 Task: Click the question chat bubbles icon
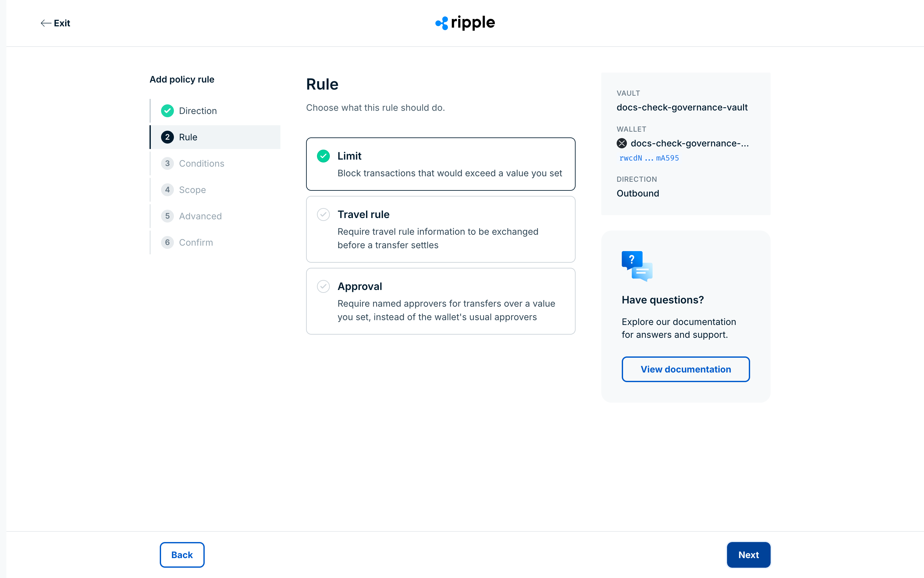tap(637, 267)
